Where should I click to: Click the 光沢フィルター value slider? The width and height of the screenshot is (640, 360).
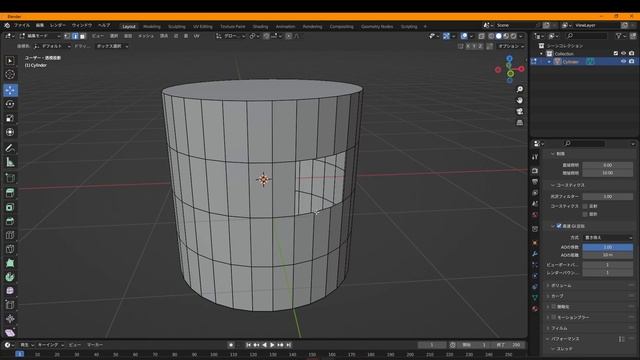(608, 196)
